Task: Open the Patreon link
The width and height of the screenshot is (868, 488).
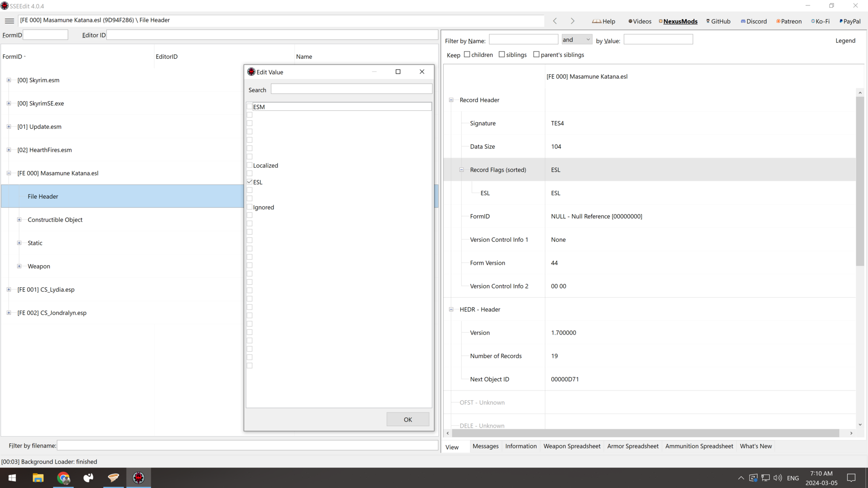Action: tap(789, 21)
